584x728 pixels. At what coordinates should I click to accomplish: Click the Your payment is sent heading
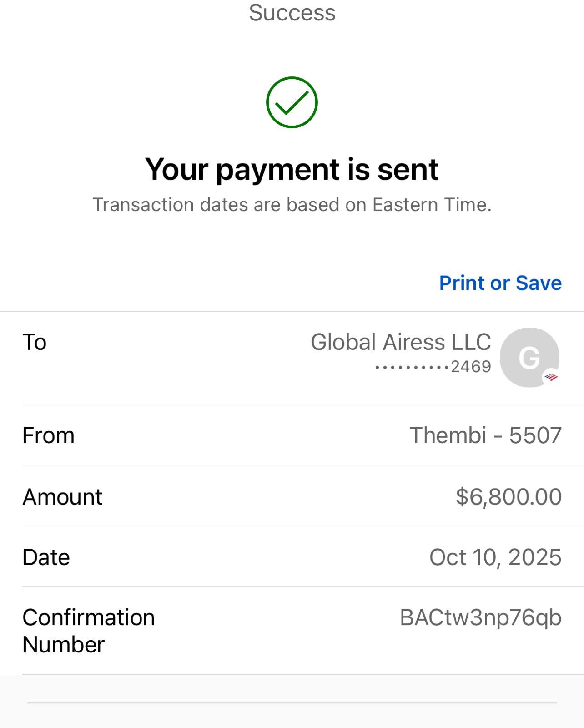click(292, 169)
